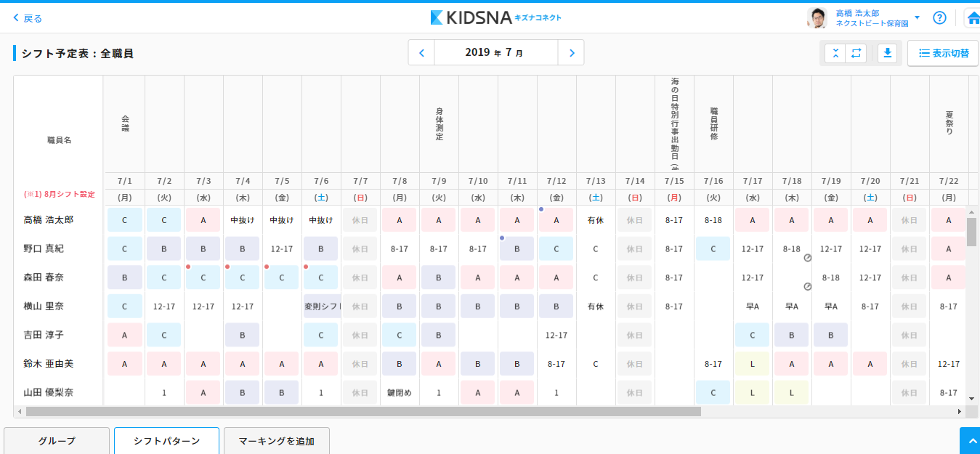The width and height of the screenshot is (980, 454).
Task: Select 鈴木 亜由美's 7/17 yellow L shift cell
Action: pyautogui.click(x=753, y=364)
